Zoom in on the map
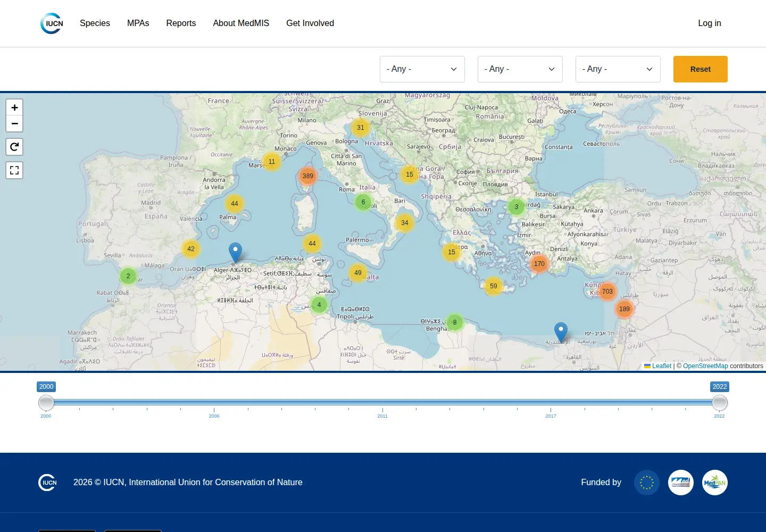This screenshot has height=532, width=766. tap(14, 107)
